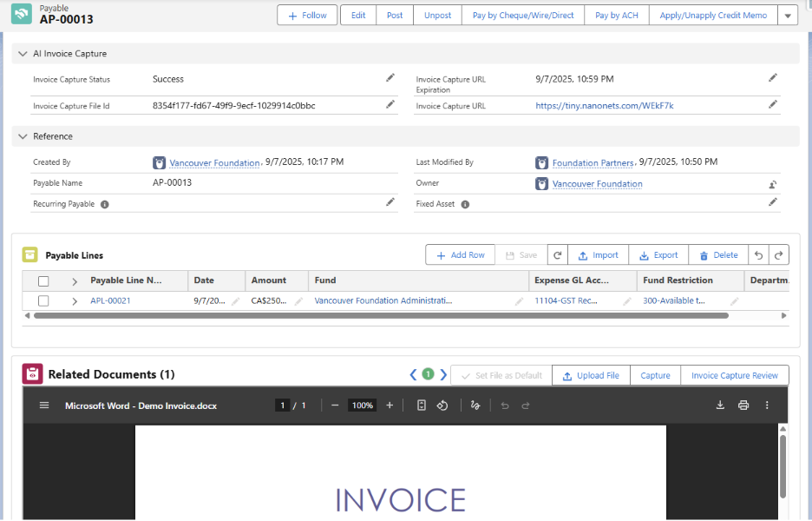
Task: Open the Invoice Capture Review tab
Action: tap(734, 375)
